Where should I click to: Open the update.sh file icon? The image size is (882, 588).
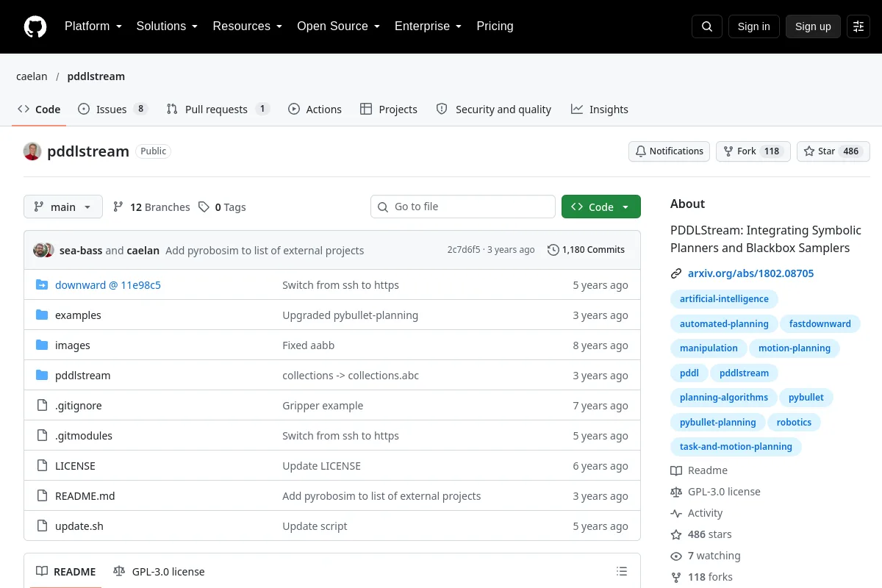[42, 526]
